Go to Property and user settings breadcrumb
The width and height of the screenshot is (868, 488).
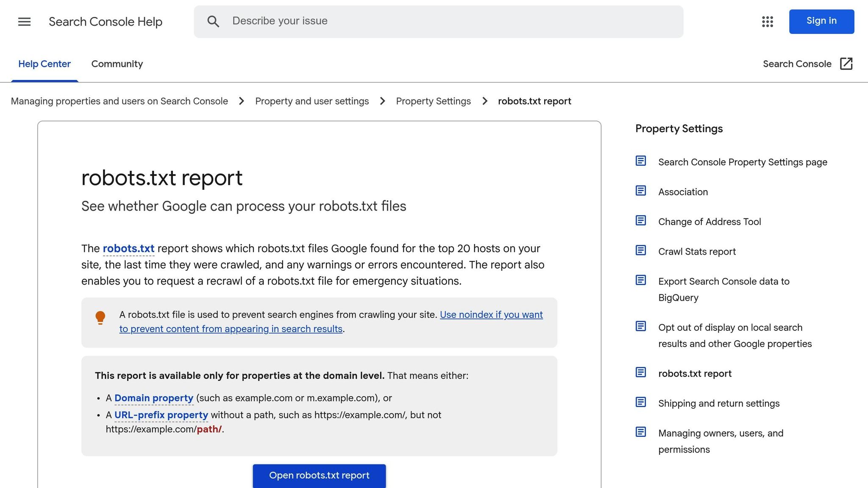[x=312, y=101]
